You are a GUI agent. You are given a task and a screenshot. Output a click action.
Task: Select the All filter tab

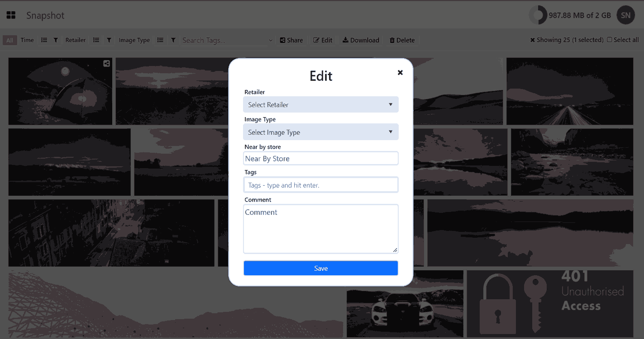[x=10, y=40]
